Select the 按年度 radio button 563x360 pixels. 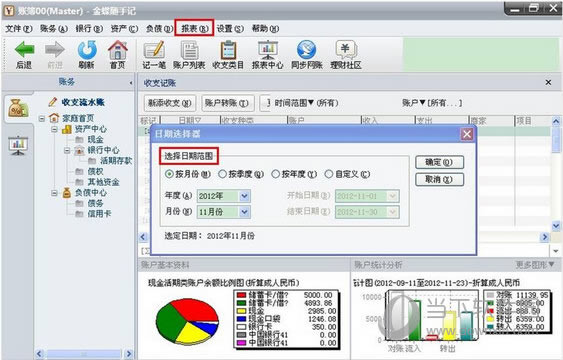pos(275,174)
